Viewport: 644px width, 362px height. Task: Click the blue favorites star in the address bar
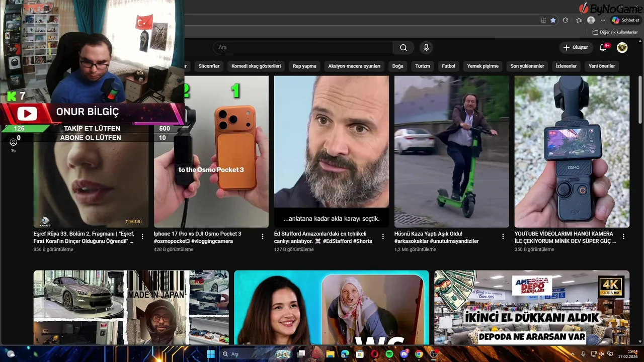point(553,20)
